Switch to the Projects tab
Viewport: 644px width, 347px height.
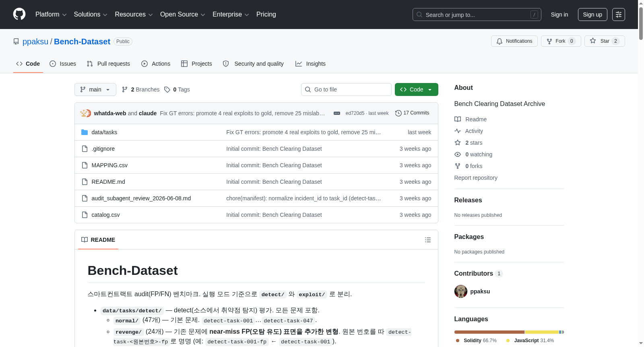coord(196,64)
